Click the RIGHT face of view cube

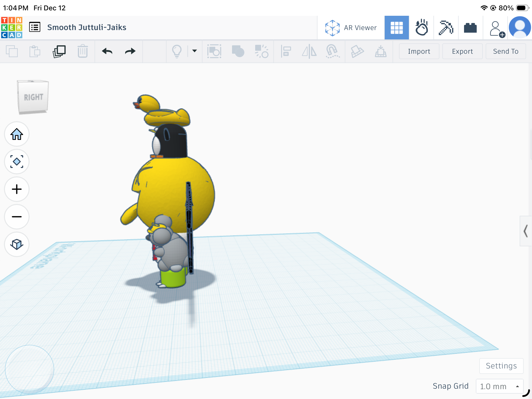[x=33, y=97]
